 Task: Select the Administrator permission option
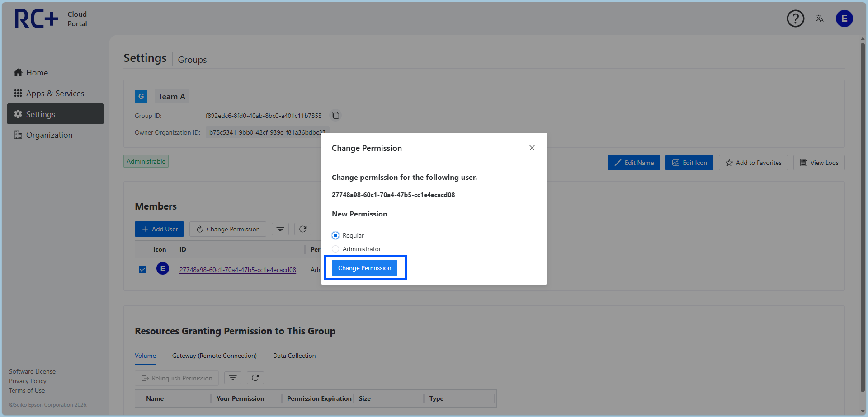pyautogui.click(x=335, y=249)
